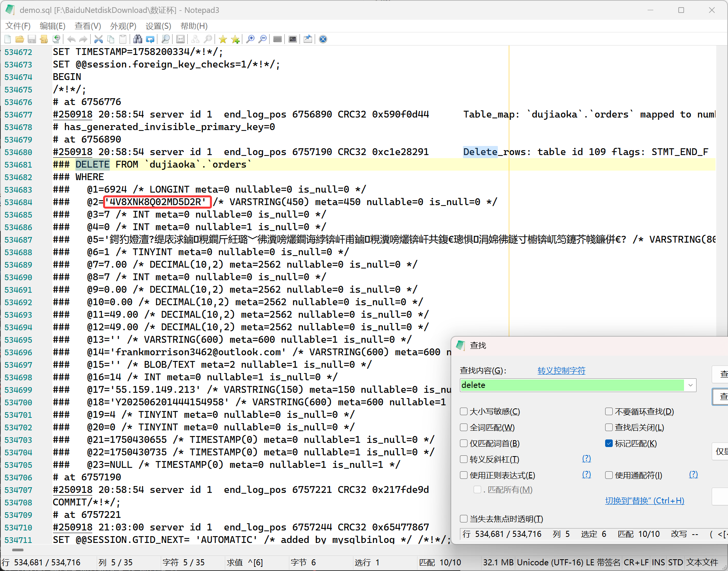Image resolution: width=728 pixels, height=571 pixels.
Task: Open the 设置(S) menu
Action: (158, 26)
